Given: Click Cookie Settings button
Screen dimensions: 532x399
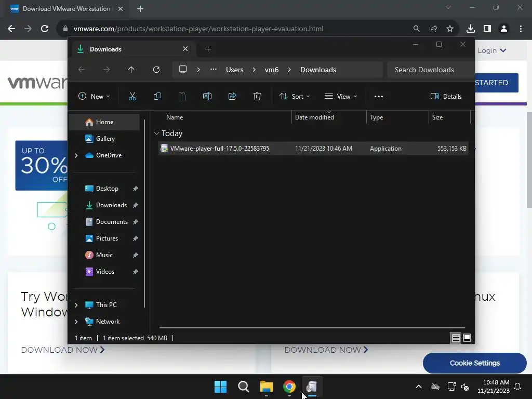Looking at the screenshot, I should click(x=475, y=363).
